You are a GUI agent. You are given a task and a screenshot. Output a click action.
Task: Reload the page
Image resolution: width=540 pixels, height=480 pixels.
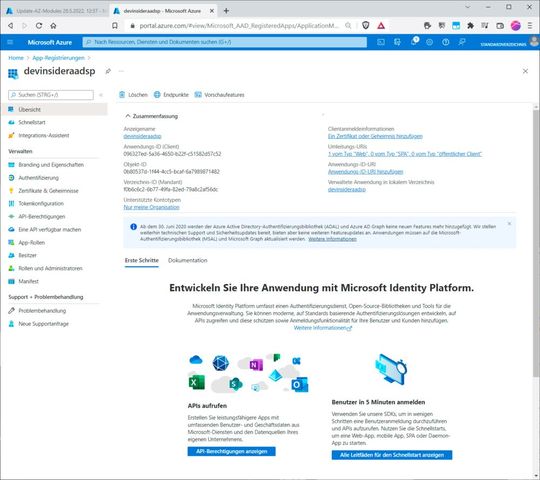(39, 25)
